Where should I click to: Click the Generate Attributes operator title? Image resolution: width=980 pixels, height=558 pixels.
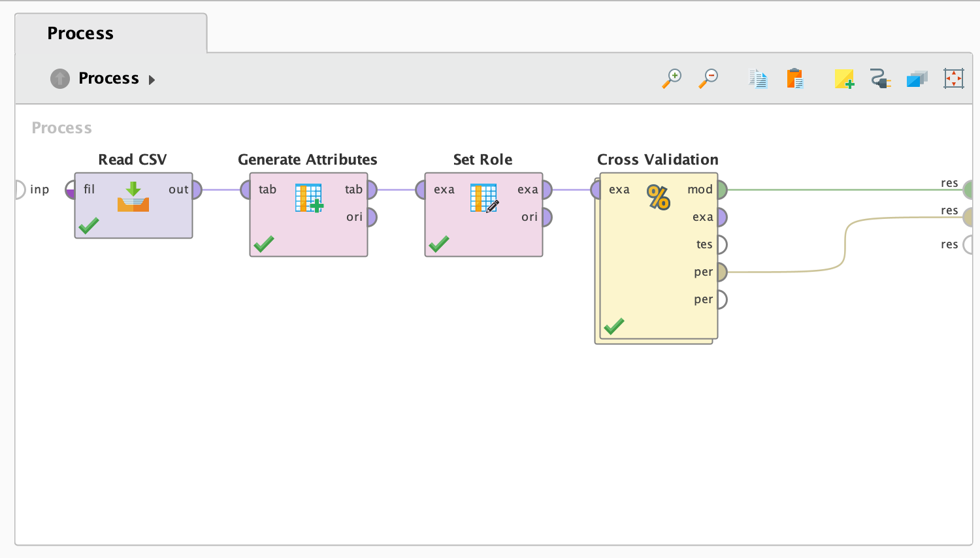pos(308,159)
